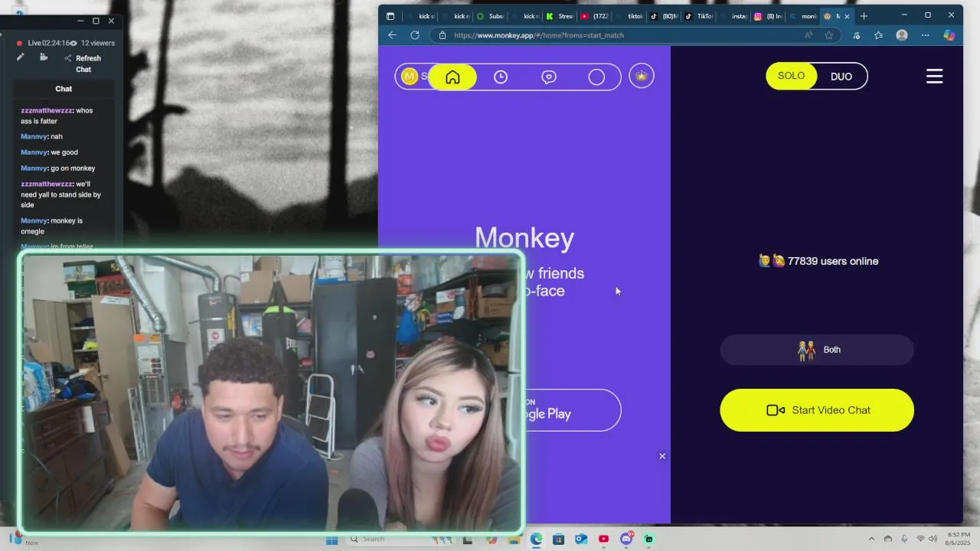Image resolution: width=980 pixels, height=551 pixels.
Task: Click the circle profile icon in Monkey nav
Action: 596,77
